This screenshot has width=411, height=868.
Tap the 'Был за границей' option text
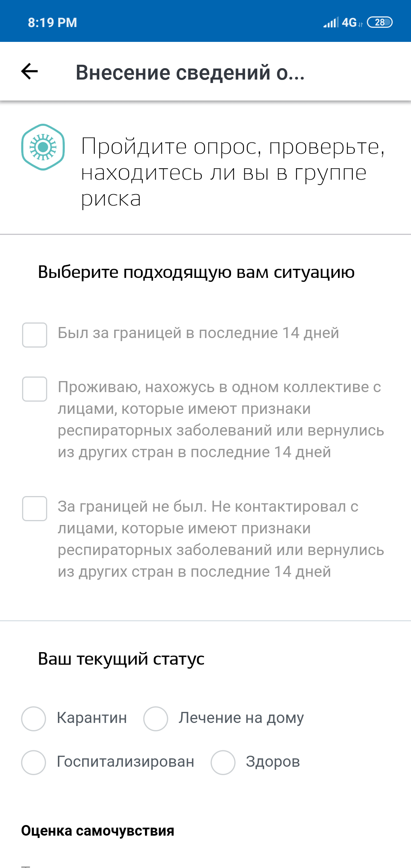[x=198, y=333]
